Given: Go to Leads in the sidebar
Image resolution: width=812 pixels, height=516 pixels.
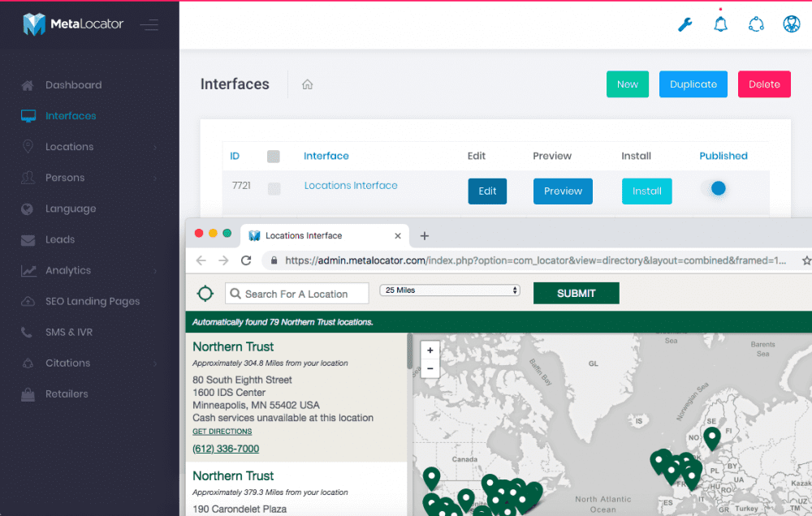Looking at the screenshot, I should coord(60,239).
